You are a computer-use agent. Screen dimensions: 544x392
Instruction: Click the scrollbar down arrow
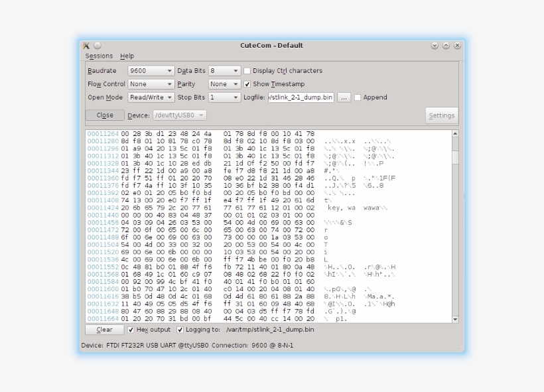454,318
